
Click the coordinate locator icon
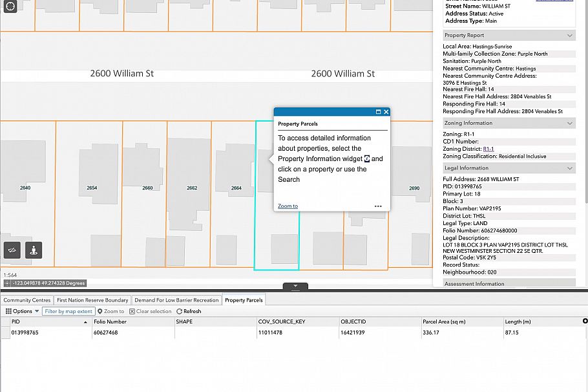(x=7, y=283)
